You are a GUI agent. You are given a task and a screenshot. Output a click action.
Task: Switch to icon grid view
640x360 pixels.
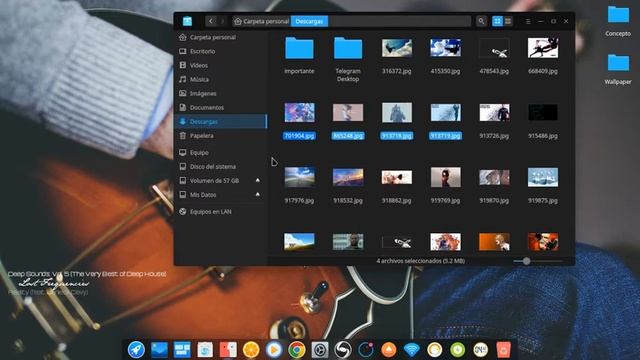[x=497, y=21]
